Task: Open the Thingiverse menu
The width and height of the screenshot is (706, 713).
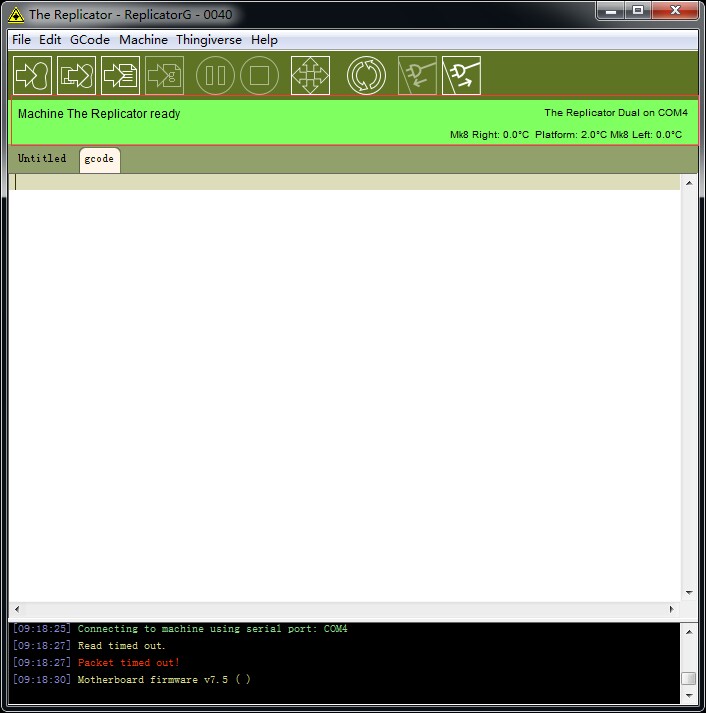Action: coord(209,40)
